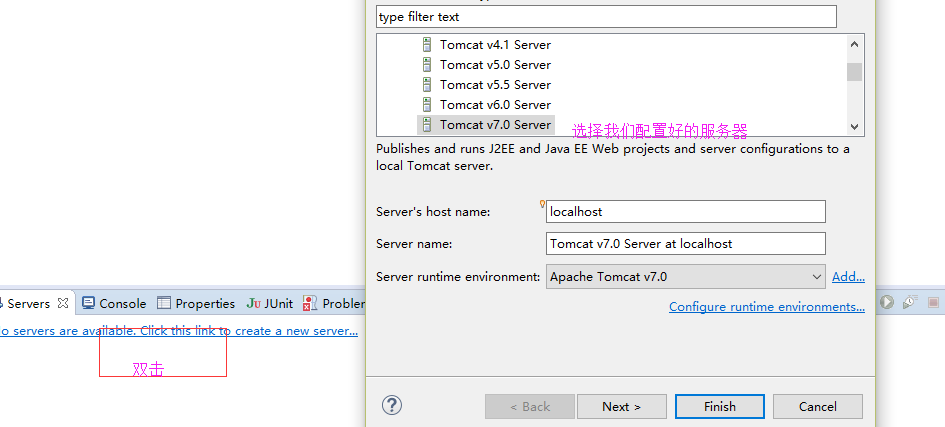The image size is (945, 427).
Task: Open dialog help via question mark icon
Action: point(392,405)
